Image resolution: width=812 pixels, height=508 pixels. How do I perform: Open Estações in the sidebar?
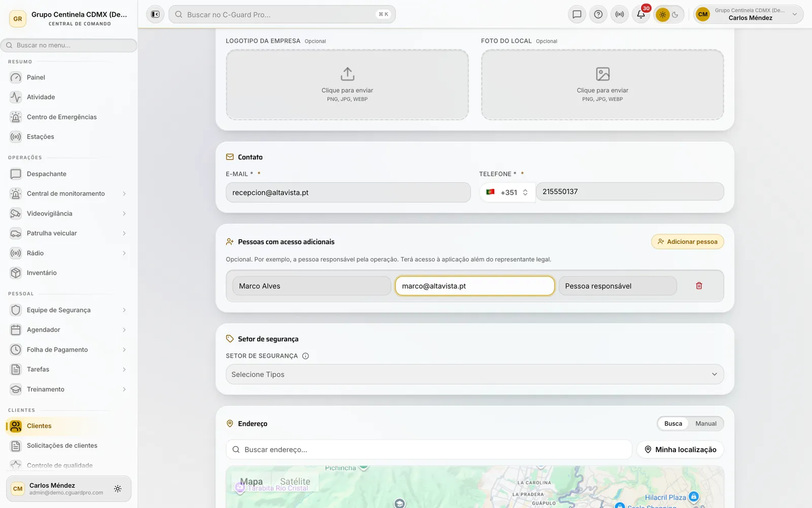[x=69, y=137]
